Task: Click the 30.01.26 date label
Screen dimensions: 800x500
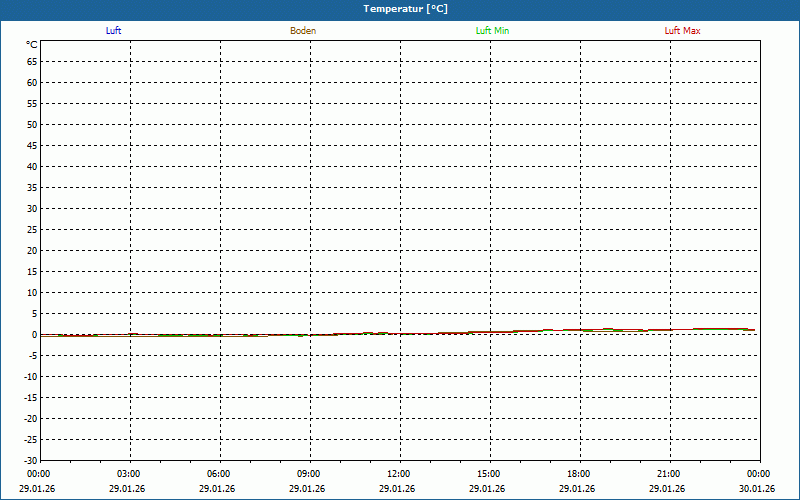Action: pos(757,489)
